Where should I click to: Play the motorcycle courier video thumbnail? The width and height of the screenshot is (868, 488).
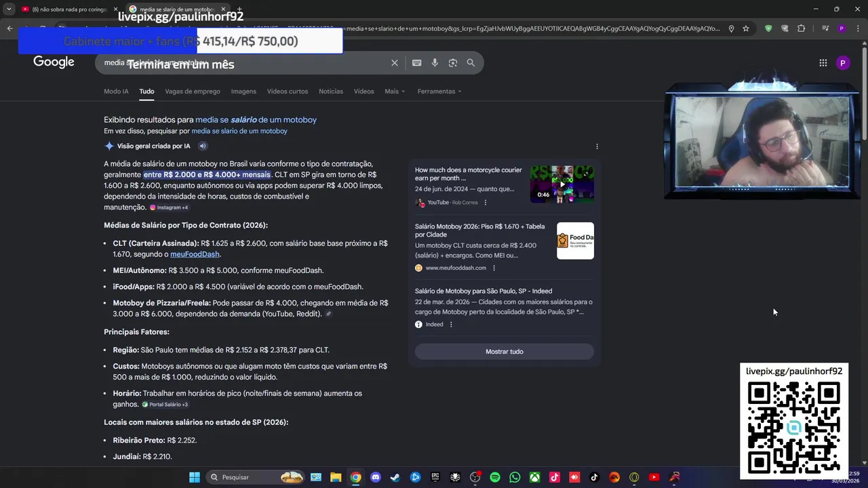[561, 184]
